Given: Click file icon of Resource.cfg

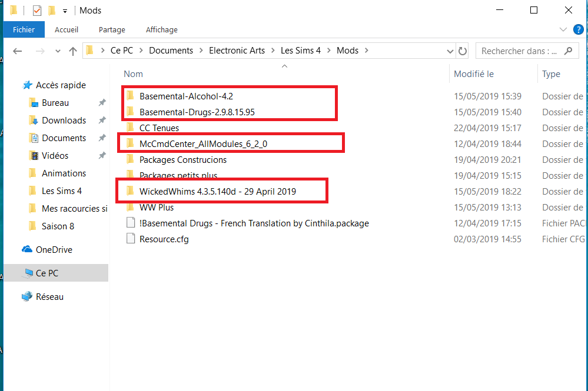Looking at the screenshot, I should pyautogui.click(x=131, y=238).
